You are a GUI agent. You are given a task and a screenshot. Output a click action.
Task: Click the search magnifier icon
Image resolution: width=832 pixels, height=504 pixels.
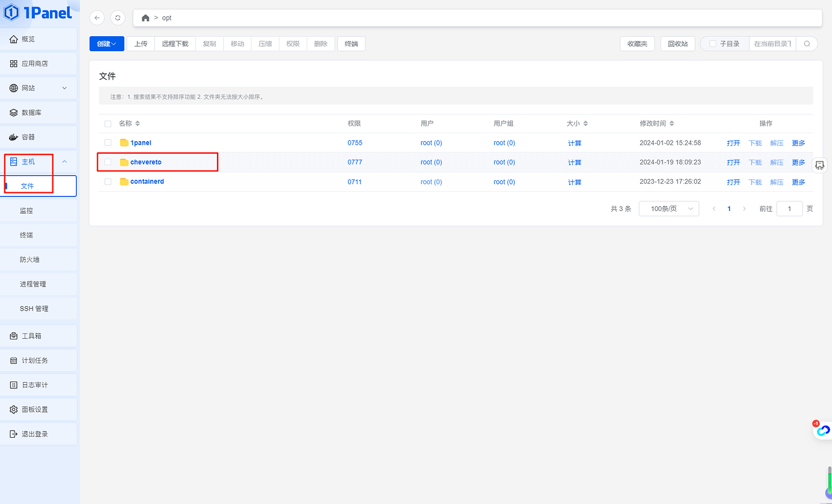[807, 44]
